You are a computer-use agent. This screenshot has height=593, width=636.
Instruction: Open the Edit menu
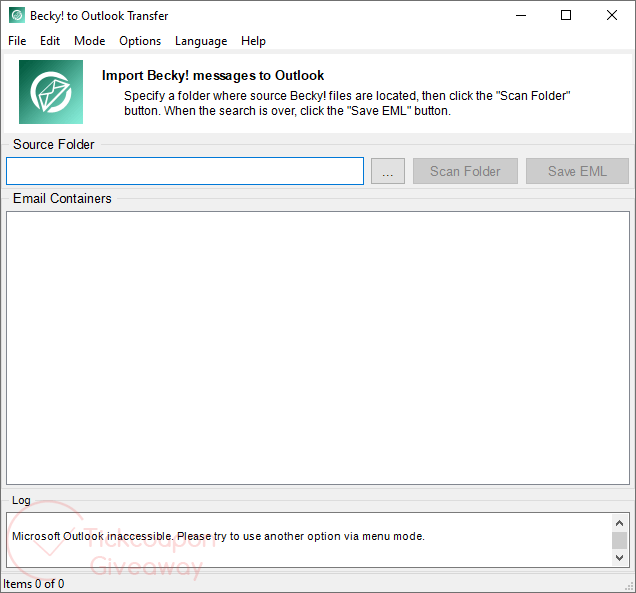tap(50, 41)
